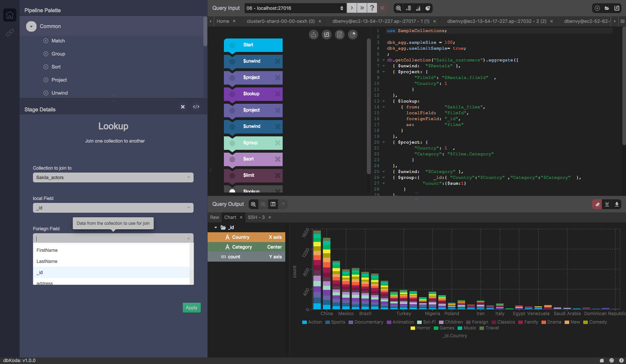Screen dimensions: 626x364
Task: Show stage code with the </> icon
Action: [196, 107]
